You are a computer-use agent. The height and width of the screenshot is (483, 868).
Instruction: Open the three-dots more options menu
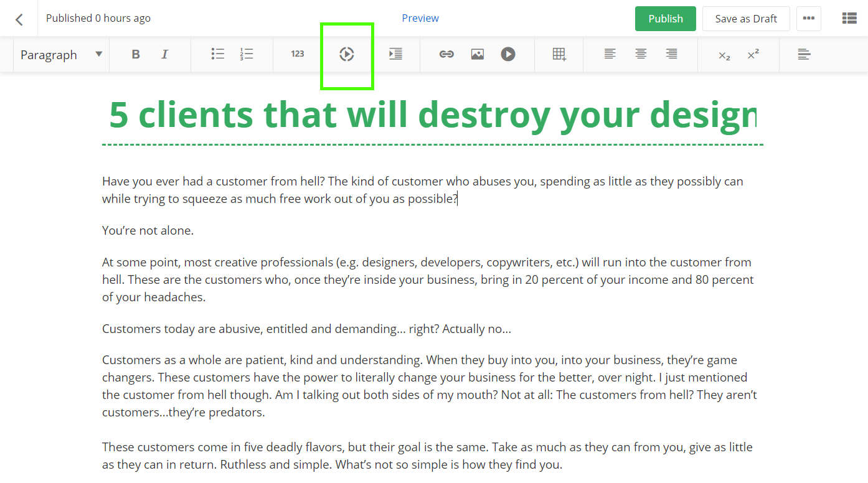[809, 19]
